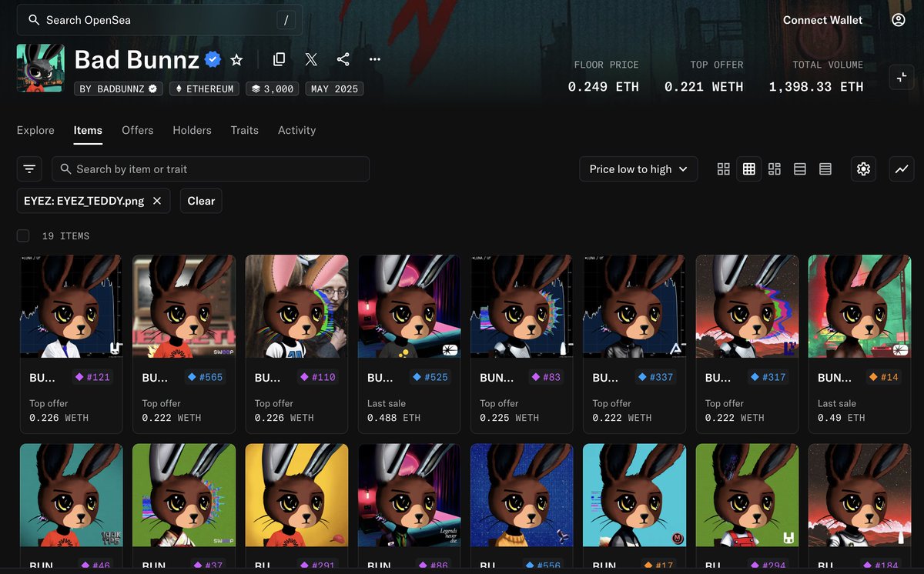Screen dimensions: 924x574
Task: Switch to large grid view layout
Action: pyautogui.click(x=723, y=169)
